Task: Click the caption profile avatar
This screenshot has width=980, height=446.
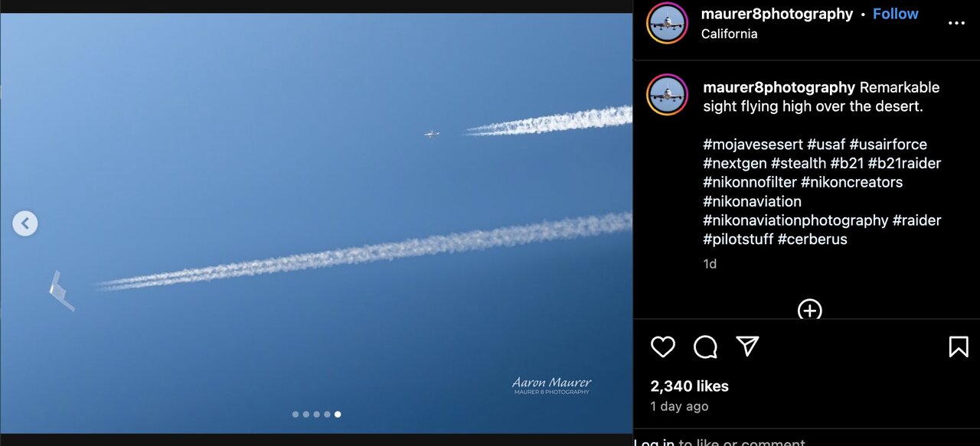Action: tap(668, 95)
